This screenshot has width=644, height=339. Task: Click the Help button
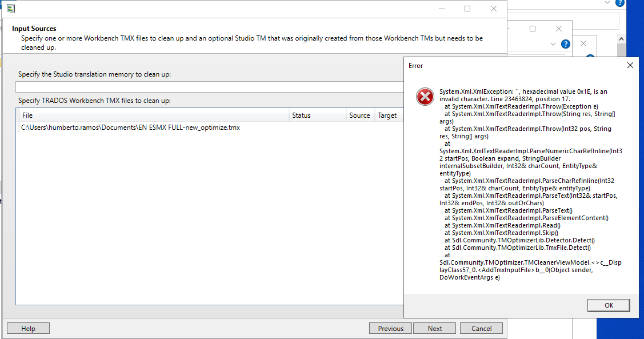[x=28, y=328]
